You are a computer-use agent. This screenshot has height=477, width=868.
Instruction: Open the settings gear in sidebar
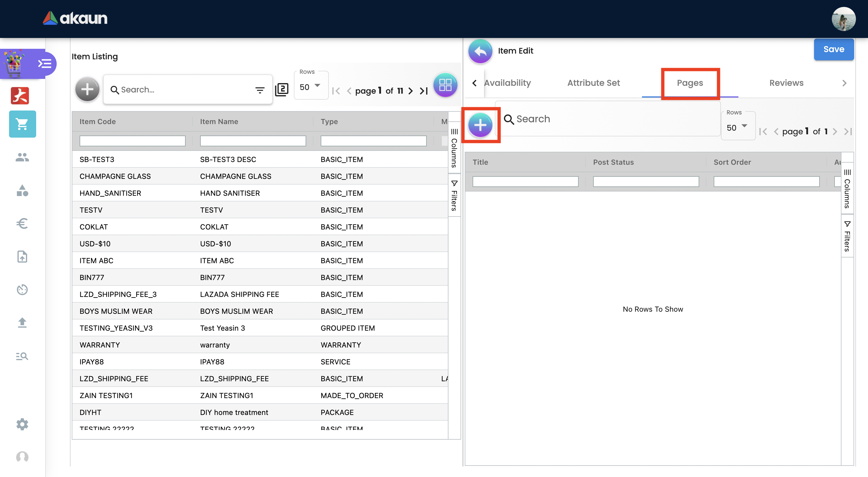22,424
